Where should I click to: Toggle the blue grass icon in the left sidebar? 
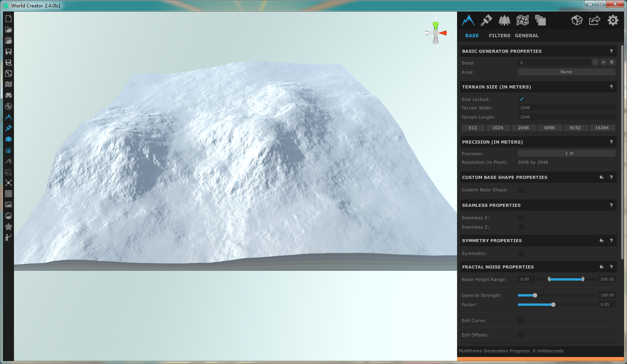pyautogui.click(x=9, y=150)
